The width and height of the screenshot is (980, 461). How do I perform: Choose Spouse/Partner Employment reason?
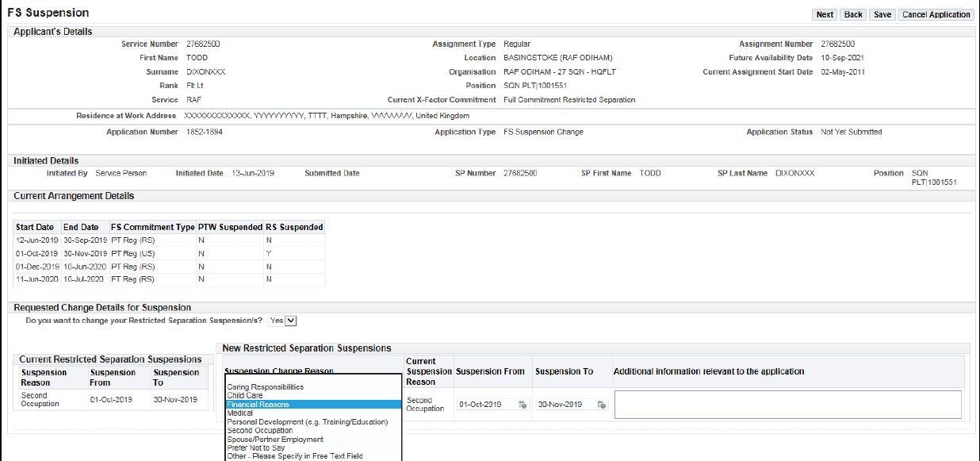(x=275, y=439)
